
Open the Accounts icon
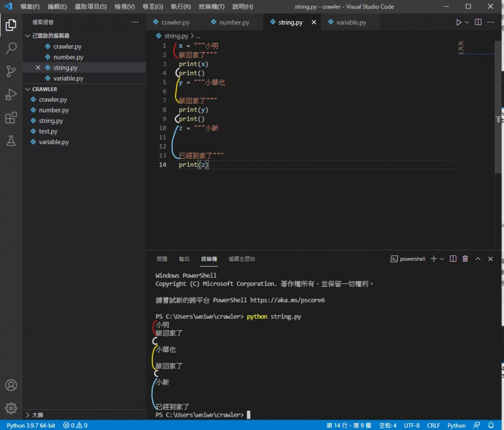pyautogui.click(x=11, y=385)
